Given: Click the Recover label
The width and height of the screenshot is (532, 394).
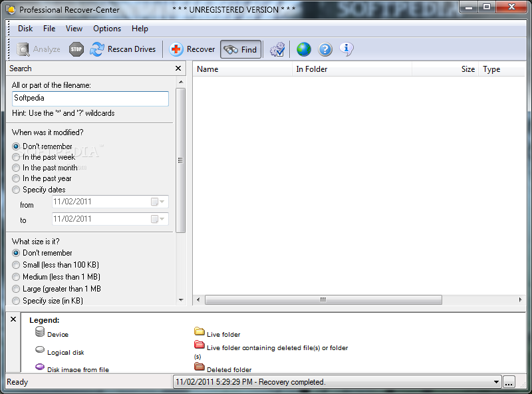Looking at the screenshot, I should [x=201, y=49].
